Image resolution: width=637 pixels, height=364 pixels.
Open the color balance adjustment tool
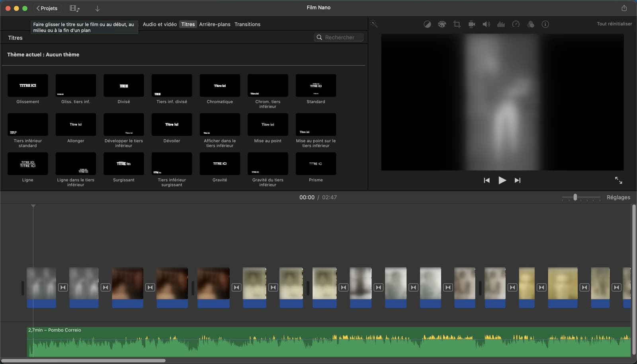coord(427,24)
